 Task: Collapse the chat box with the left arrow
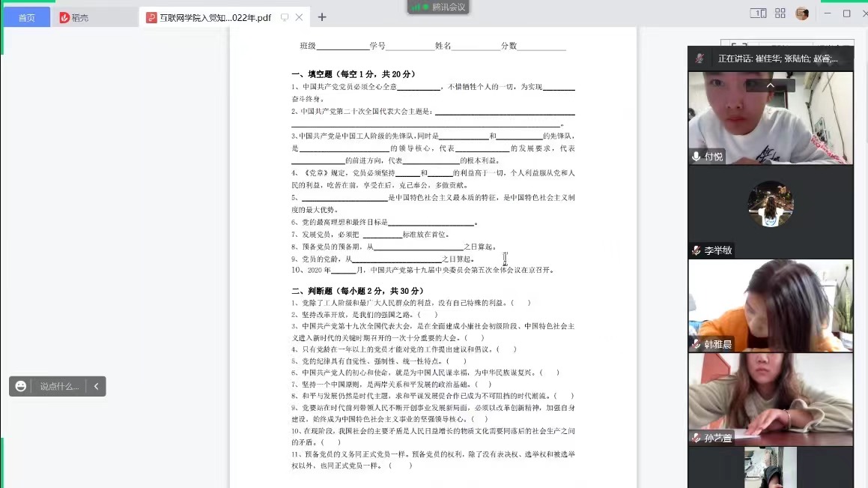(x=97, y=386)
